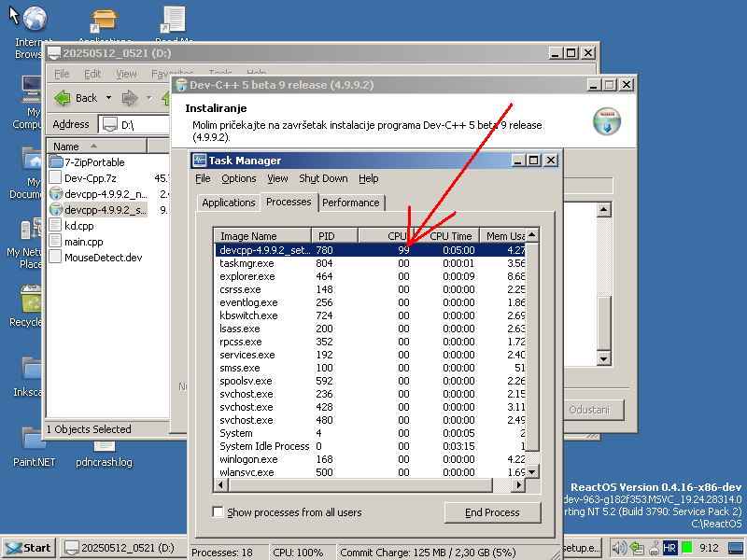Select the 7-ZipPortable folder icon

pyautogui.click(x=56, y=161)
